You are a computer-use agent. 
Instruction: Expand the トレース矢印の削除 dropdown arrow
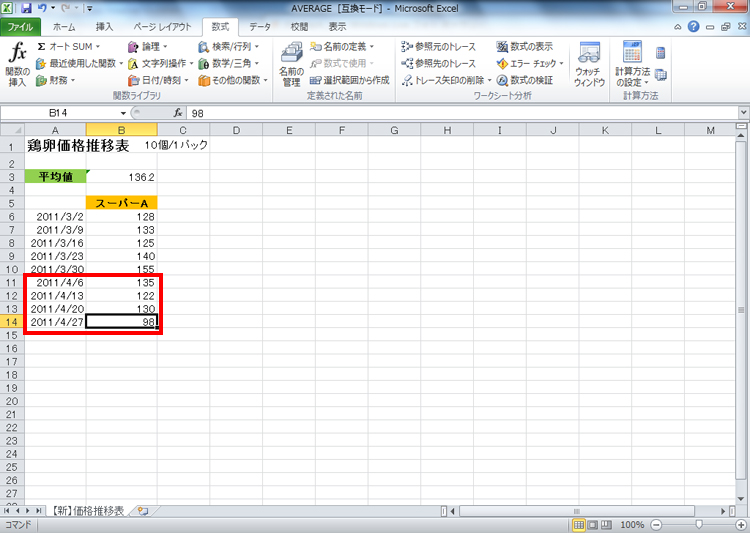coord(489,80)
